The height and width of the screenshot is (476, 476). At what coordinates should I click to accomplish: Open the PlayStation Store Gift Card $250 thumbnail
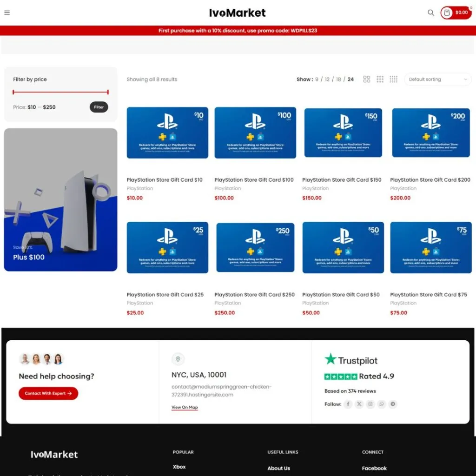pyautogui.click(x=255, y=247)
